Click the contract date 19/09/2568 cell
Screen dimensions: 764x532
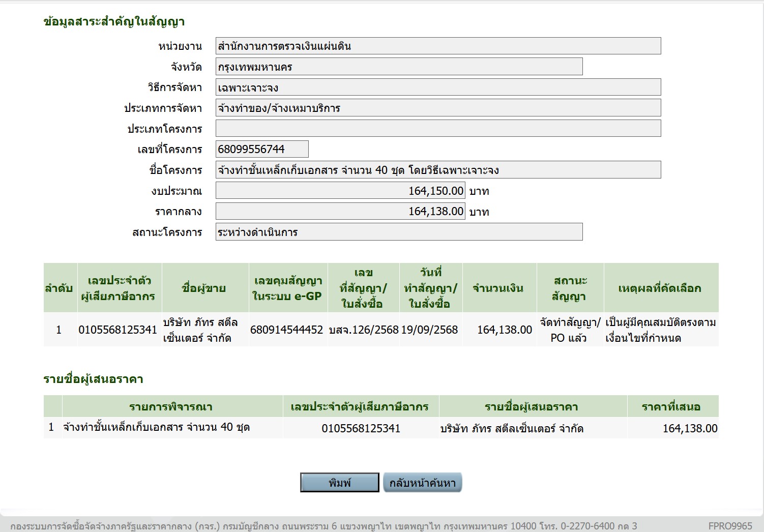pos(430,330)
